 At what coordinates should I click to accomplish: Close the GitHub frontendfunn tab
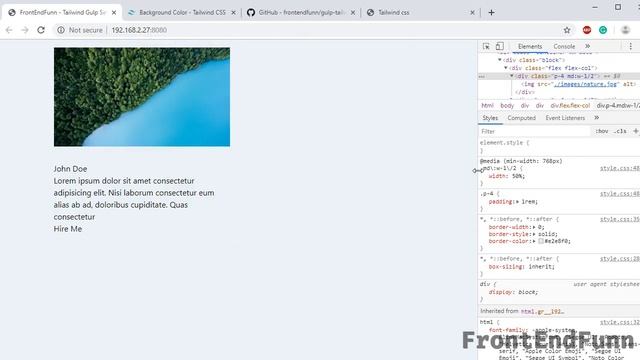pyautogui.click(x=353, y=13)
